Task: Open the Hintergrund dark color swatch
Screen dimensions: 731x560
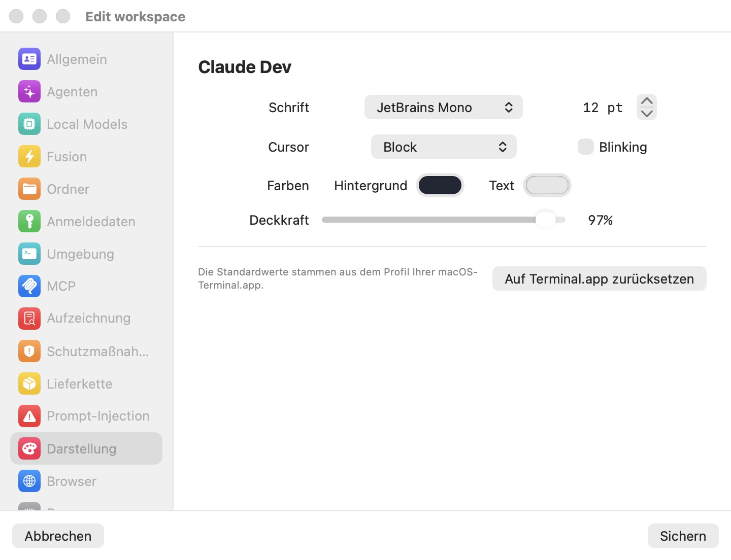Action: pos(440,185)
